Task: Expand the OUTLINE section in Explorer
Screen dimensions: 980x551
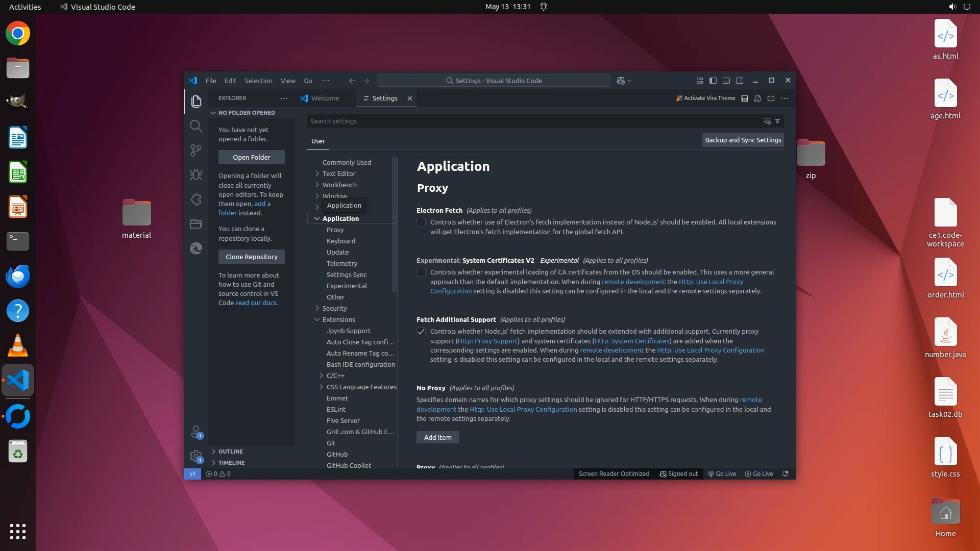Action: pyautogui.click(x=230, y=452)
